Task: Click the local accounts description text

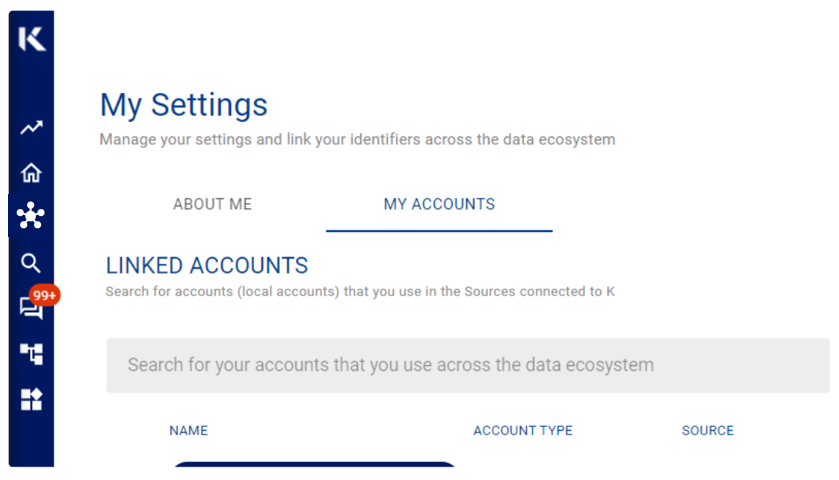Action: [x=360, y=292]
